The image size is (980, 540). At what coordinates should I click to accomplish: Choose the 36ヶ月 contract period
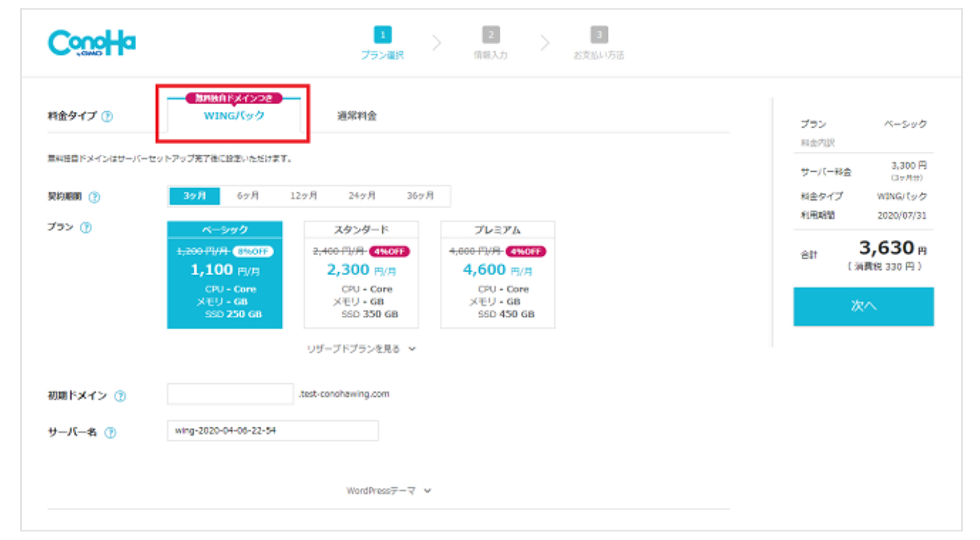(x=420, y=196)
